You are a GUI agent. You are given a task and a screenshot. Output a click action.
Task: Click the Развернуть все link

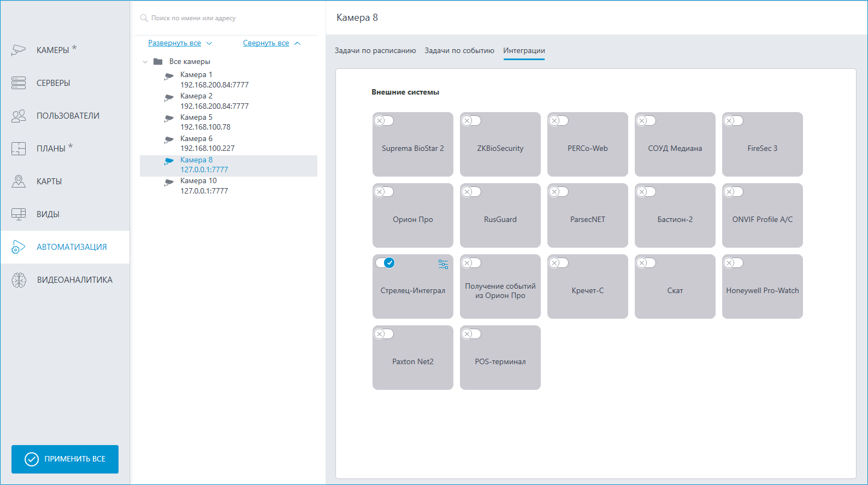[x=174, y=43]
